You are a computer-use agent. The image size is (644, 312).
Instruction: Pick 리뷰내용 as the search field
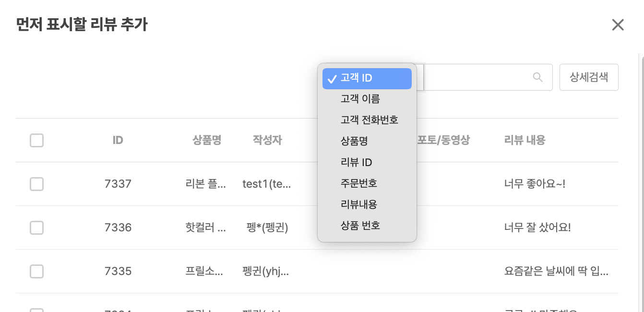(358, 204)
